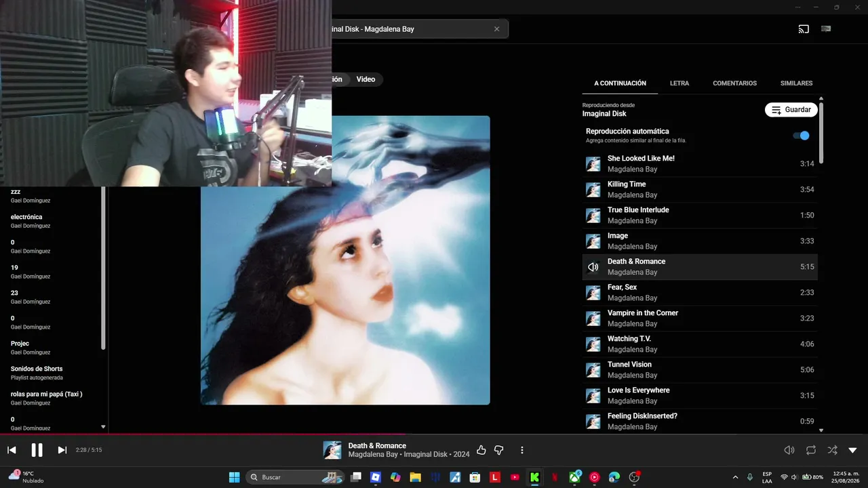Image resolution: width=868 pixels, height=488 pixels.
Task: Open Microsoft Copilot from the taskbar
Action: point(395,477)
